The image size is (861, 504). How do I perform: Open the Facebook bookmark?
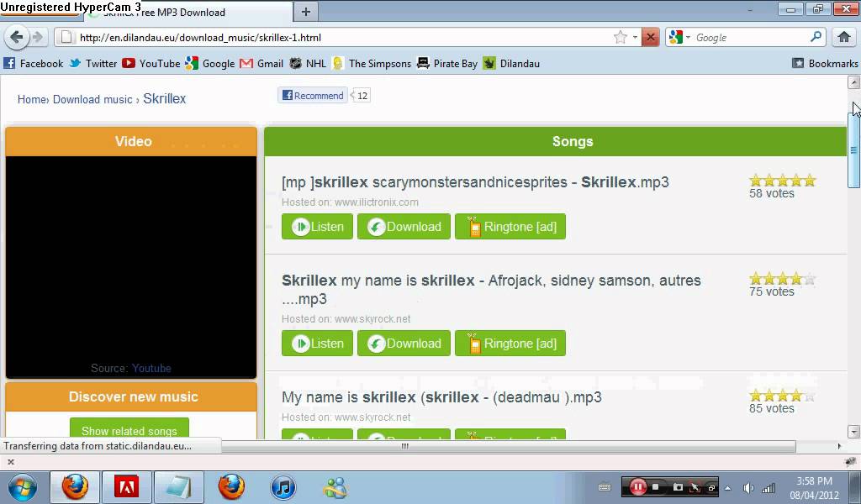point(34,64)
